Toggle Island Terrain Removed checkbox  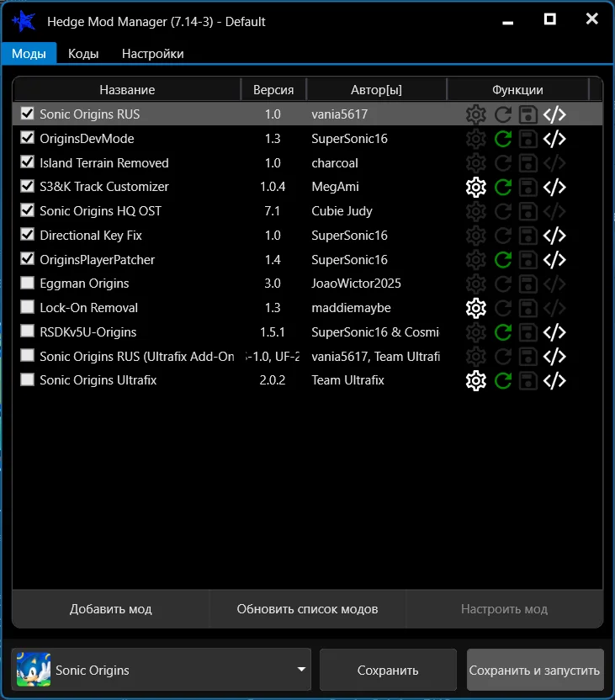tap(27, 162)
